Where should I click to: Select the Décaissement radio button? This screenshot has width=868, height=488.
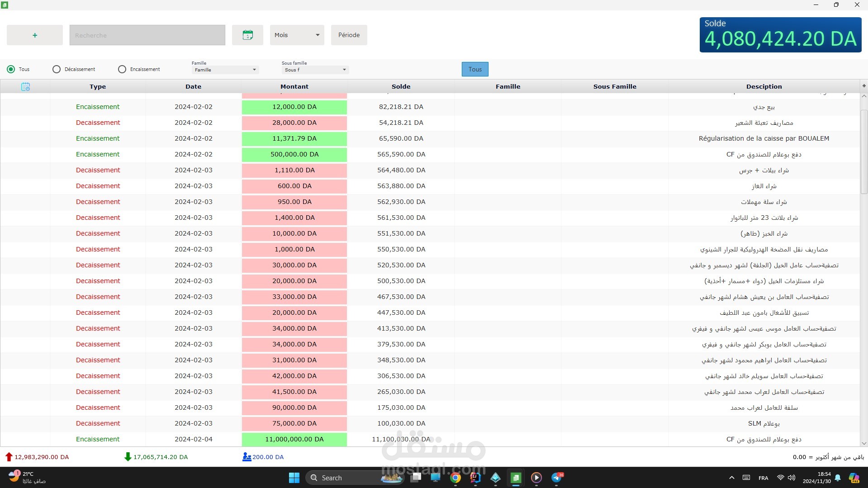[57, 69]
